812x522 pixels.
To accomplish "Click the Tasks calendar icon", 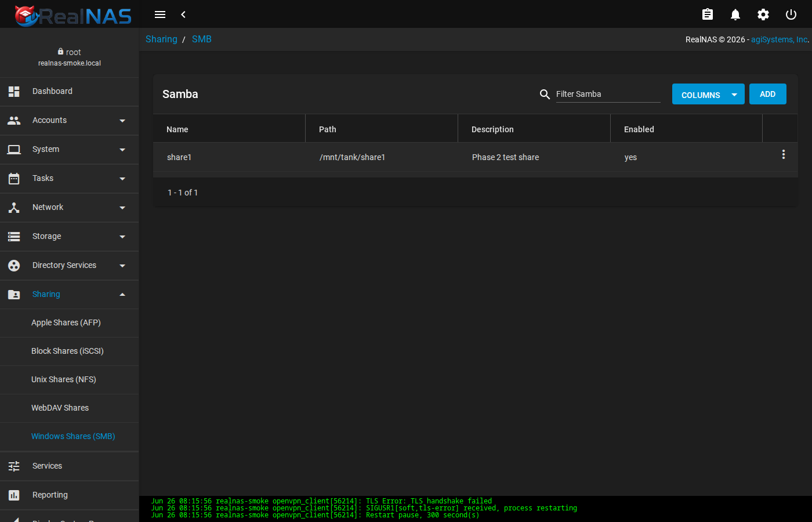I will point(14,178).
